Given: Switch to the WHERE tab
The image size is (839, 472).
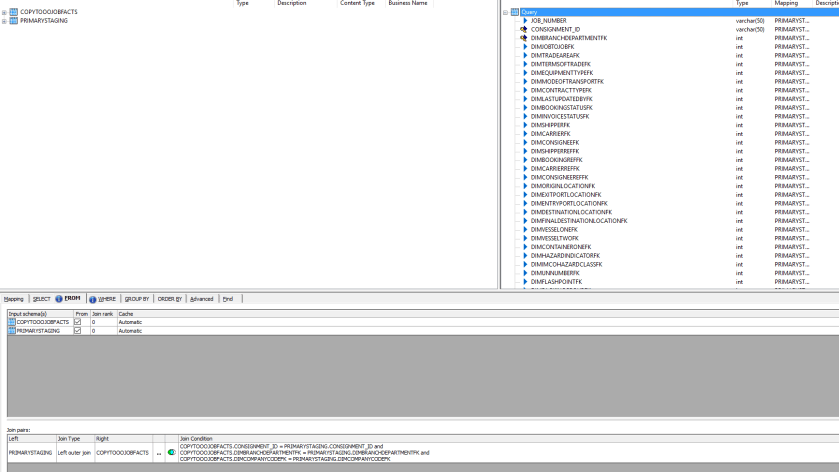Looking at the screenshot, I should tap(103, 299).
